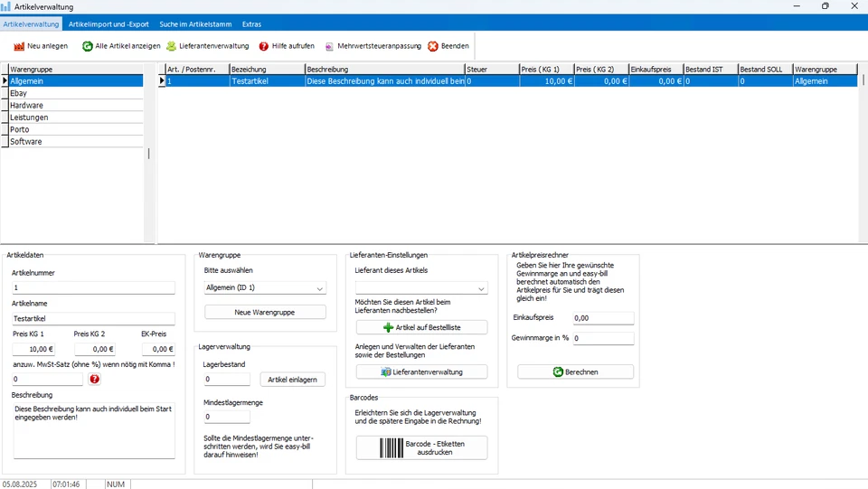The width and height of the screenshot is (868, 489).
Task: Open Lieferantenverwaltung from the toolbar icon
Action: pos(172,46)
